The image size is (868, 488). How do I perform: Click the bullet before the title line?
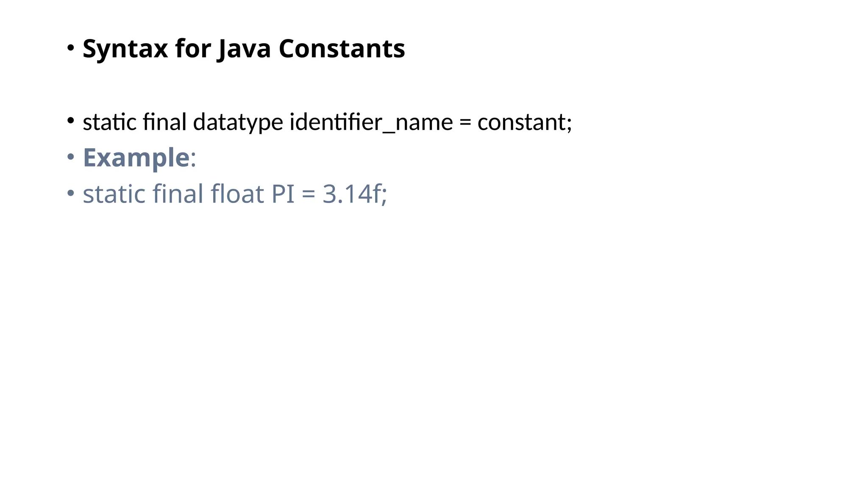(71, 47)
